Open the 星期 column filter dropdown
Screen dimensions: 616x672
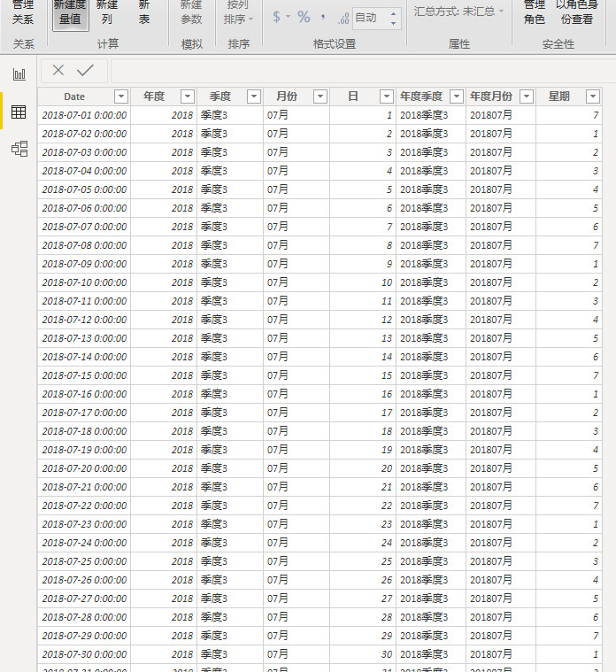tap(593, 97)
